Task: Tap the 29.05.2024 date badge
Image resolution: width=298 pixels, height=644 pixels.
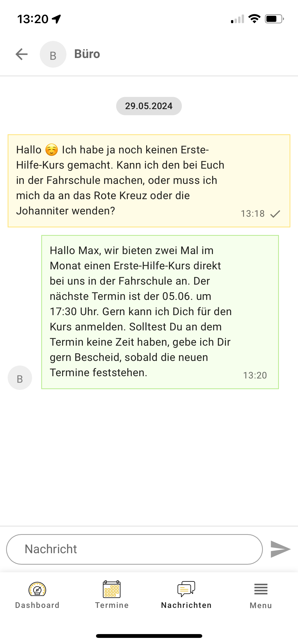Action: click(x=149, y=106)
